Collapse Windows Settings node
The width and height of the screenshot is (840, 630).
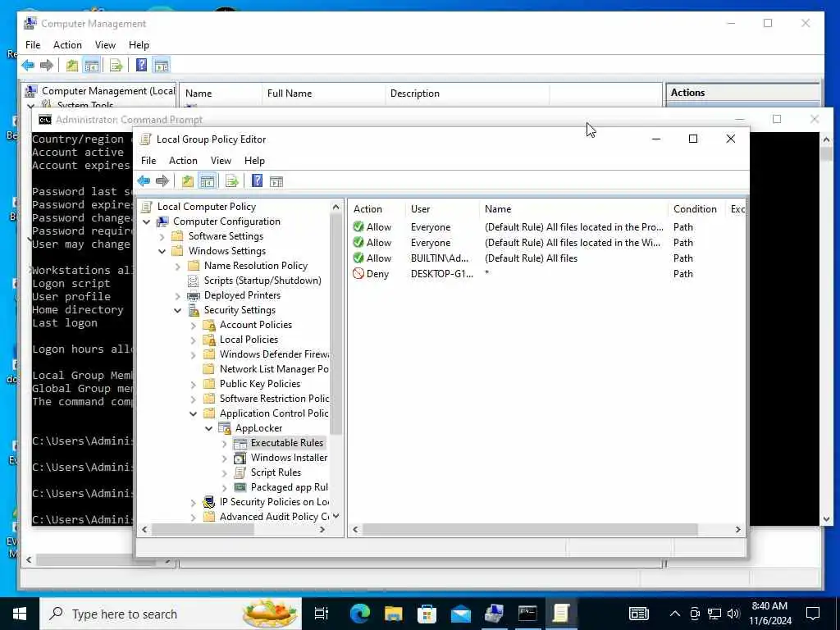point(162,251)
